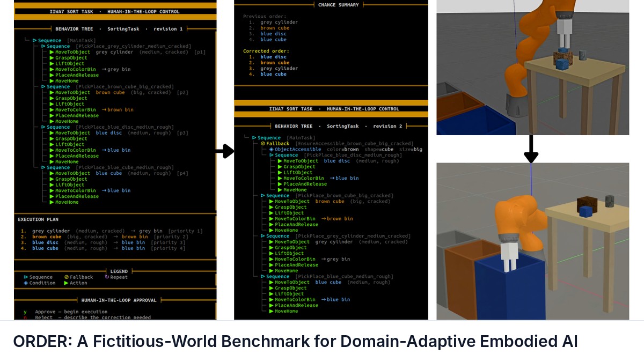644x362 pixels.
Task: Collapse PickPlace_grey_cylinder_medium_cracked sequence in revision 2
Action: tap(262, 236)
